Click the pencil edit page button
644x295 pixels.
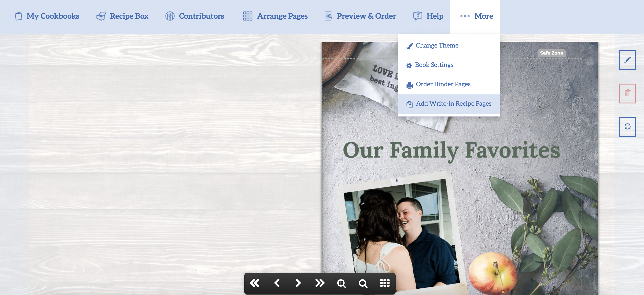627,60
